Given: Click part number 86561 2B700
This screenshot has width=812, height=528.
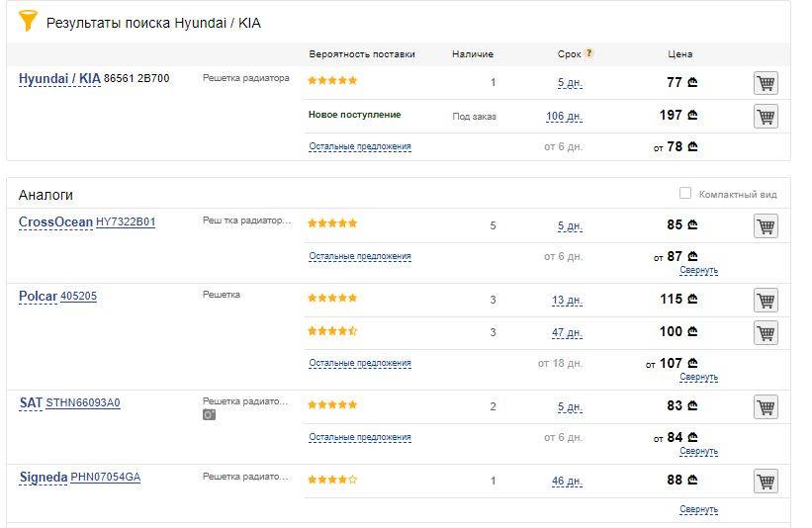Looking at the screenshot, I should 136,78.
